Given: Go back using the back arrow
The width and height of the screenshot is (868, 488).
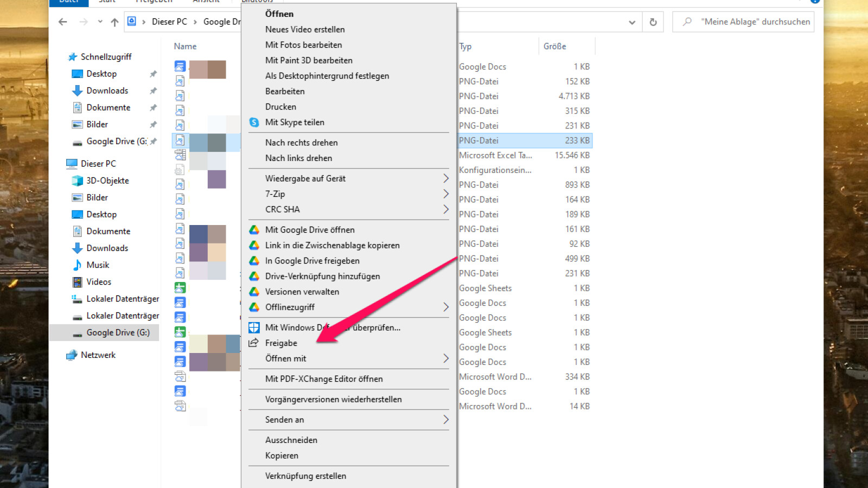Looking at the screenshot, I should [x=63, y=22].
